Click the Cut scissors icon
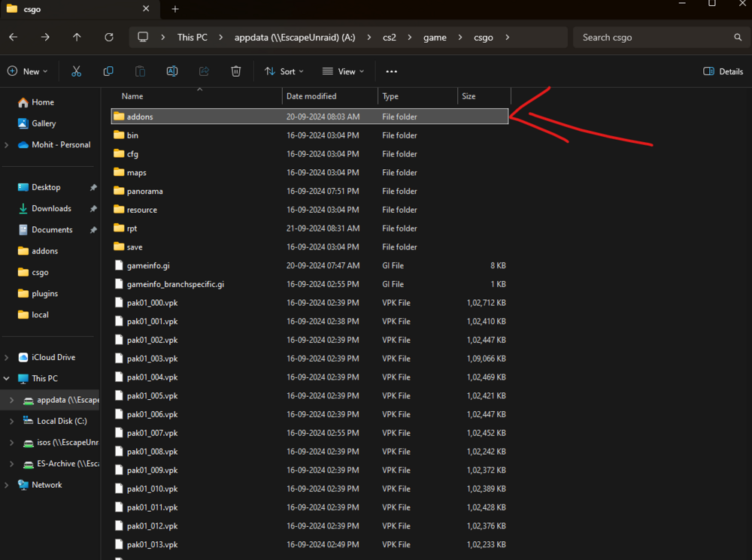The height and width of the screenshot is (560, 752). coord(76,71)
